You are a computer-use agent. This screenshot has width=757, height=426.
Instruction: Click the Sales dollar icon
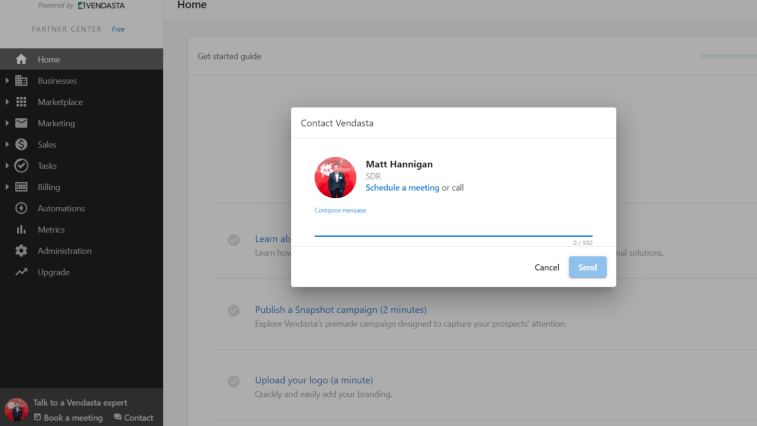click(x=21, y=144)
